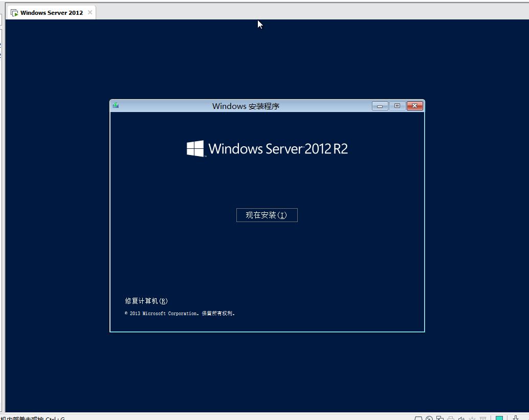This screenshot has width=529, height=420.
Task: Click the hard disk status bar icon
Action: coord(418,418)
